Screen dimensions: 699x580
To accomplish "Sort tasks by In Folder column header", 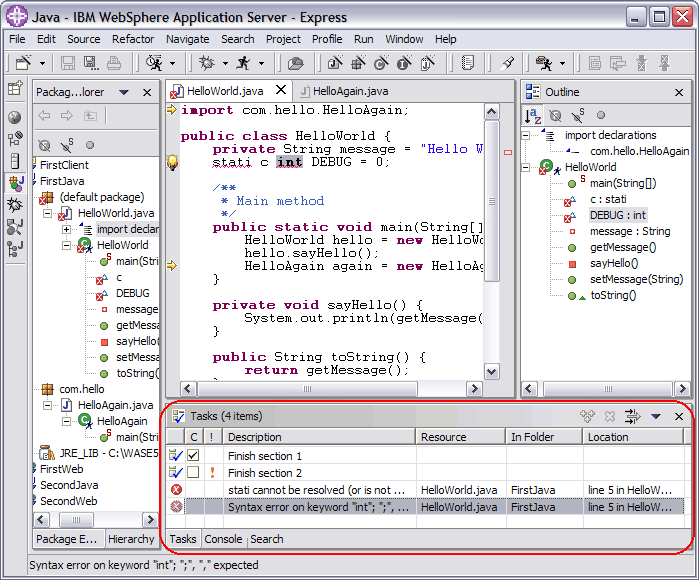I will click(544, 437).
